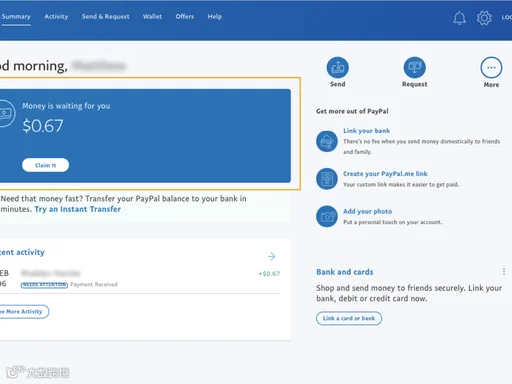
Task: Click the money waiting cash icon
Action: 5,114
